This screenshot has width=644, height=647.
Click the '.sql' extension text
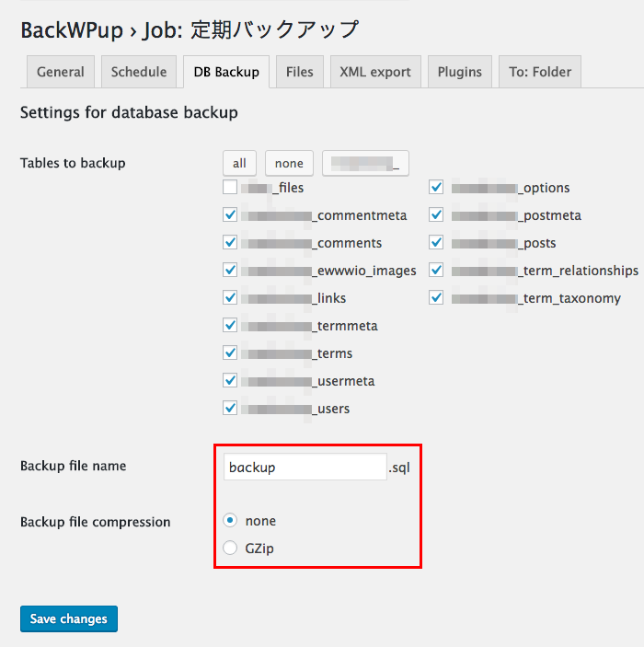coord(399,468)
